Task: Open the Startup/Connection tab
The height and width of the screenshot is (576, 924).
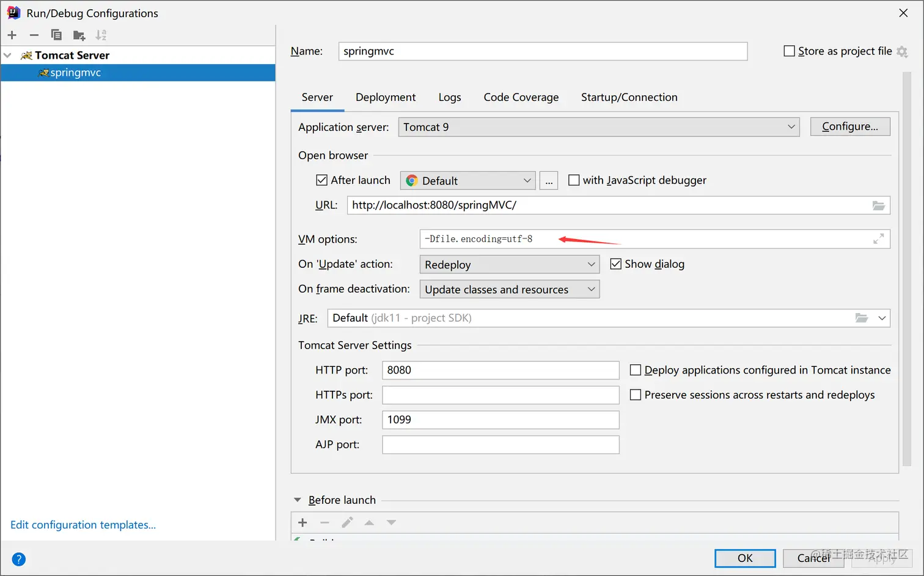Action: pyautogui.click(x=629, y=97)
